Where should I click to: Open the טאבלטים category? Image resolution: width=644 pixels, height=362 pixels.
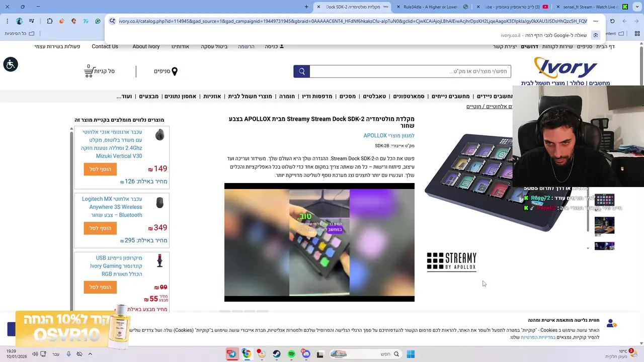(374, 96)
